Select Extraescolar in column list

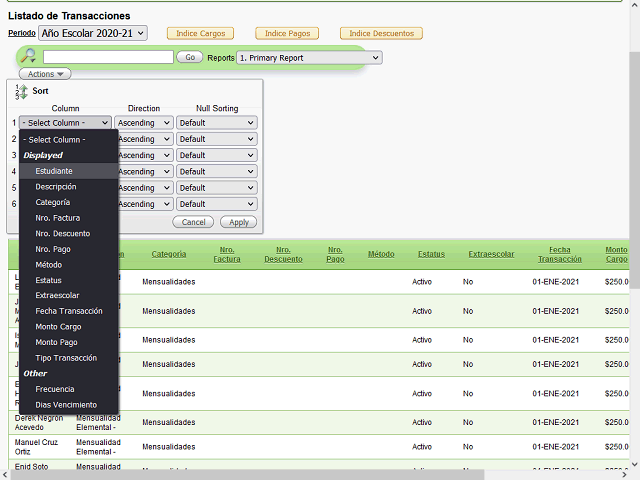pyautogui.click(x=69, y=296)
